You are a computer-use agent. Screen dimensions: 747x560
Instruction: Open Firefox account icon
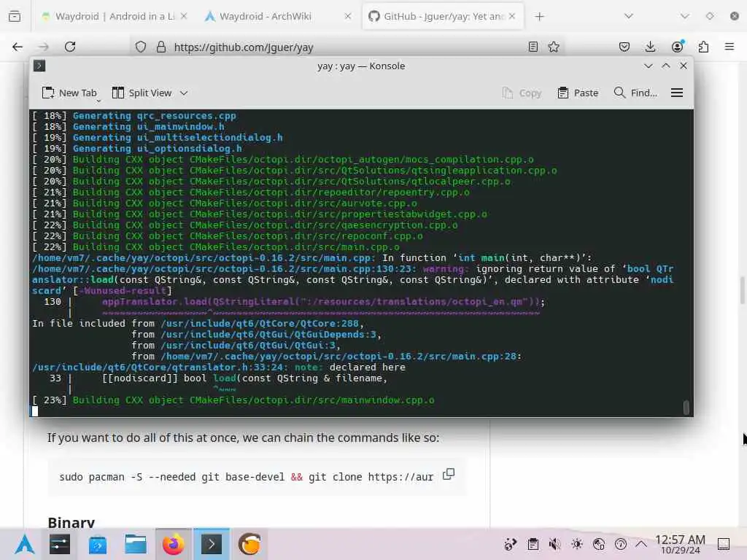point(677,47)
